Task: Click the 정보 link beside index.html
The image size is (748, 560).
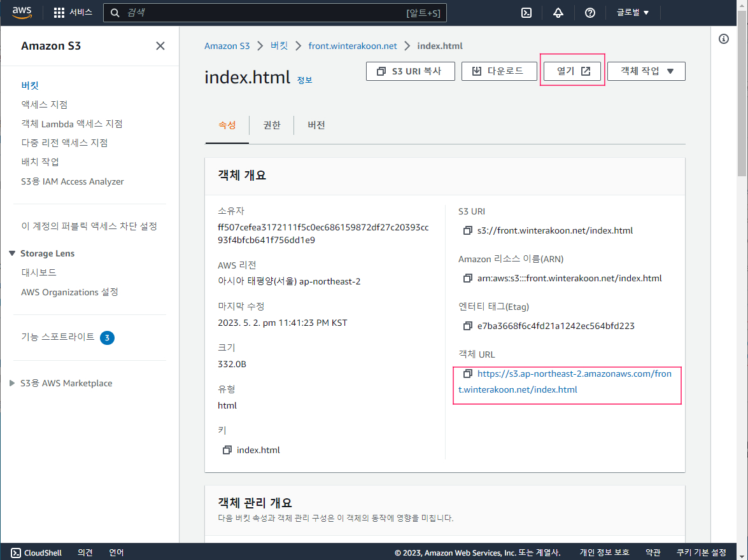Action: coord(305,80)
